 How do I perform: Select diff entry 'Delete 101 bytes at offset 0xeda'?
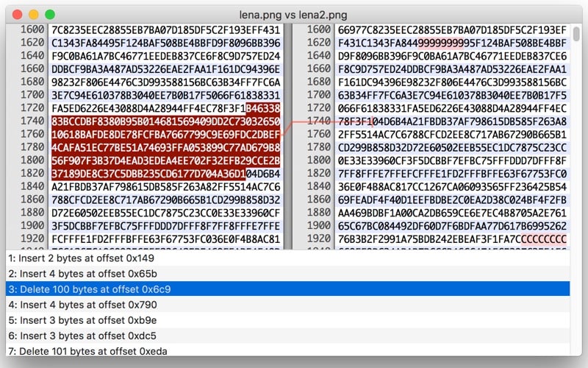[287, 350]
